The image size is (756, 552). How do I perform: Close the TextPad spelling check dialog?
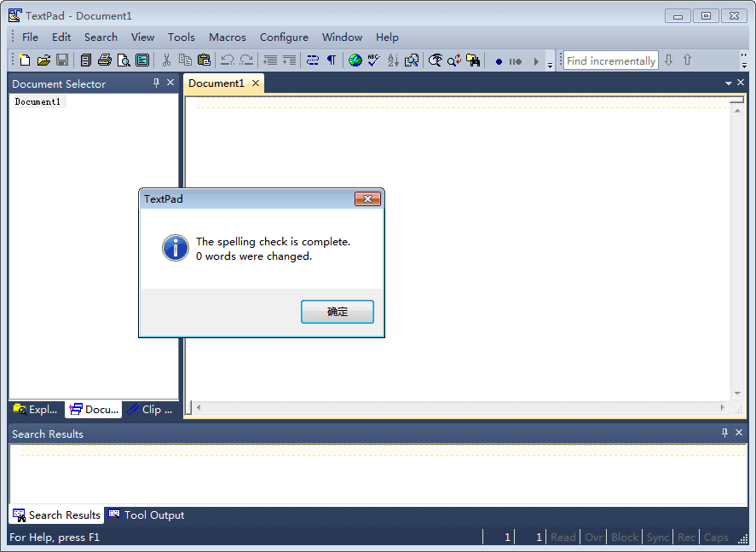tap(367, 199)
